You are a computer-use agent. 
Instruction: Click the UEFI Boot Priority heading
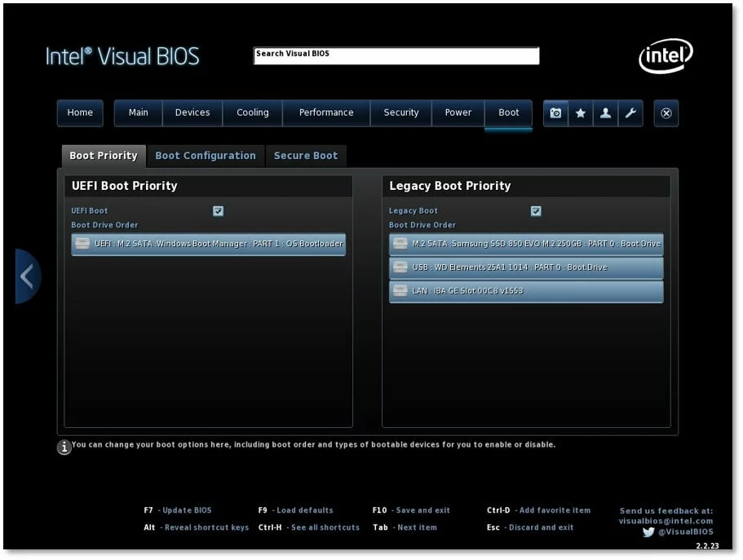click(125, 186)
